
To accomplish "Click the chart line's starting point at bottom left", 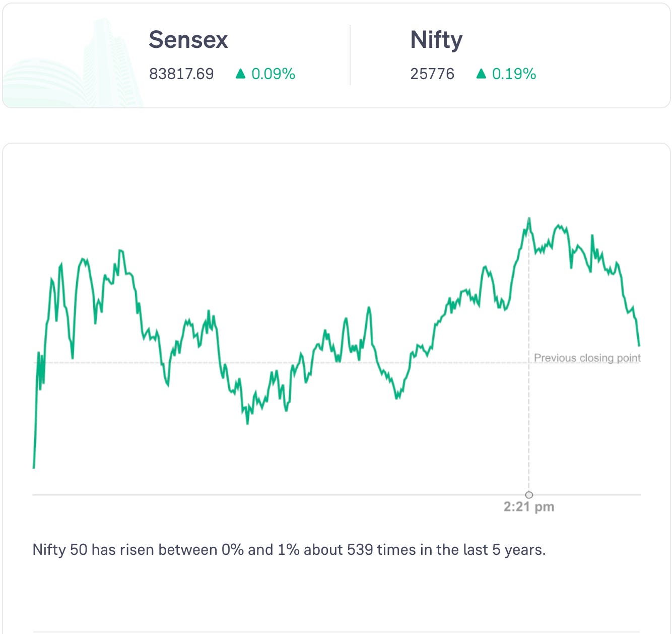I will pos(34,467).
